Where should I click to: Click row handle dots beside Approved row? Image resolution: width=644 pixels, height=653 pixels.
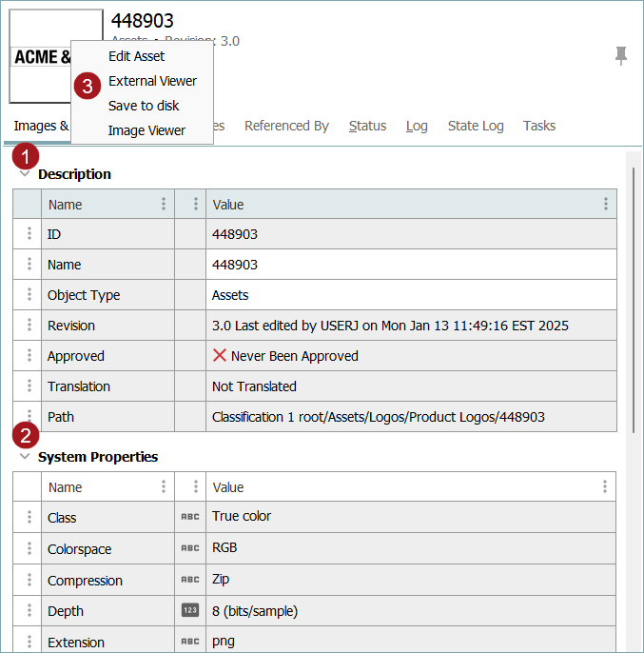29,356
